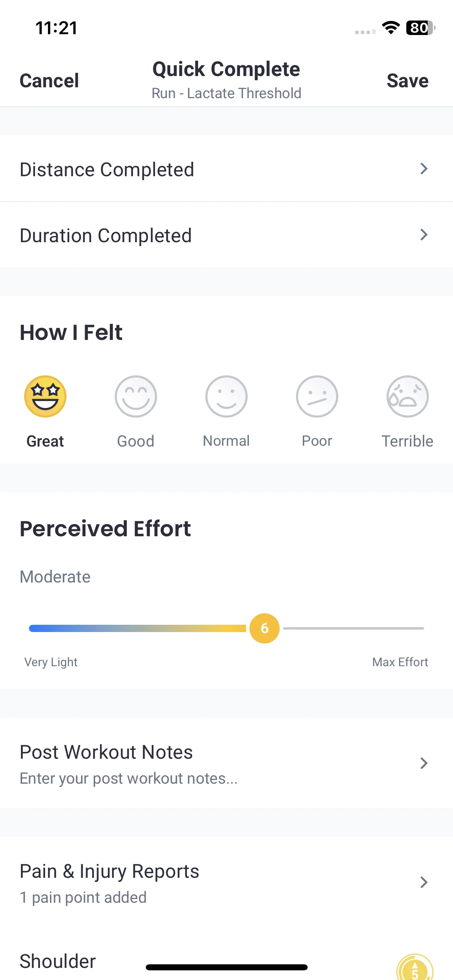Open Distance Completed chevron
Image resolution: width=453 pixels, height=980 pixels.
pos(424,169)
